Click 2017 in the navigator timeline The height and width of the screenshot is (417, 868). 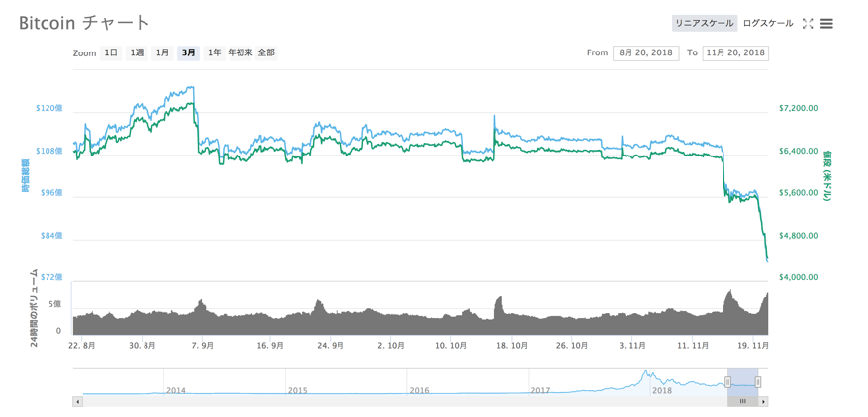[x=540, y=390]
